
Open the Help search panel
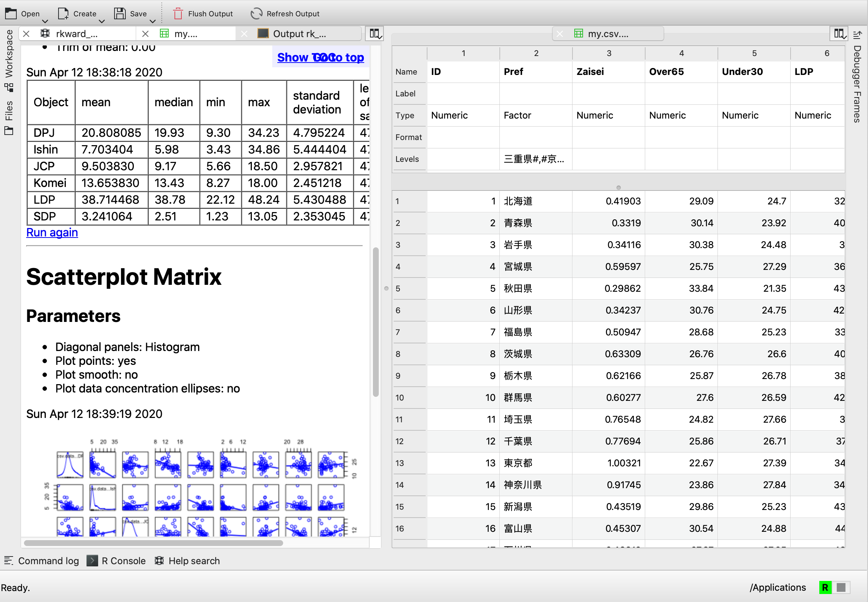pyautogui.click(x=187, y=561)
